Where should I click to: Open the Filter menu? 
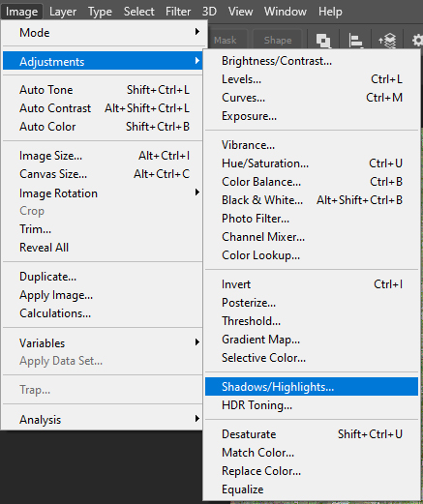[178, 12]
